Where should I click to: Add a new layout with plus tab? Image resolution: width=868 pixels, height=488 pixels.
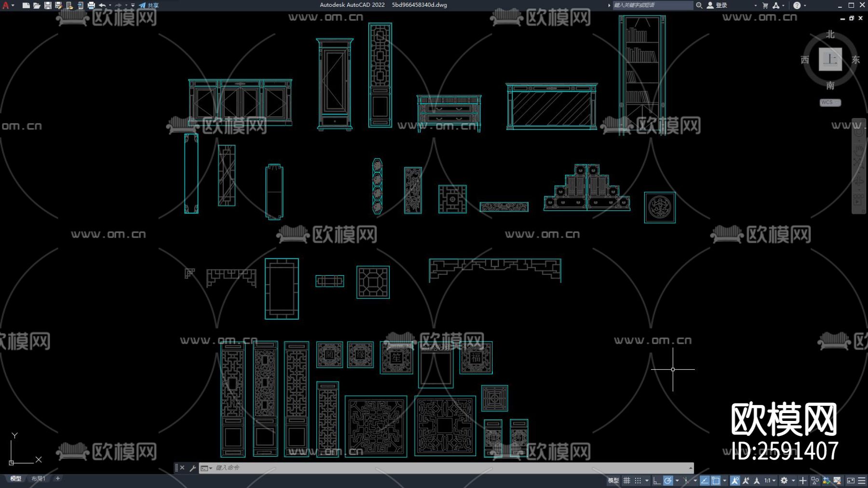pyautogui.click(x=58, y=479)
